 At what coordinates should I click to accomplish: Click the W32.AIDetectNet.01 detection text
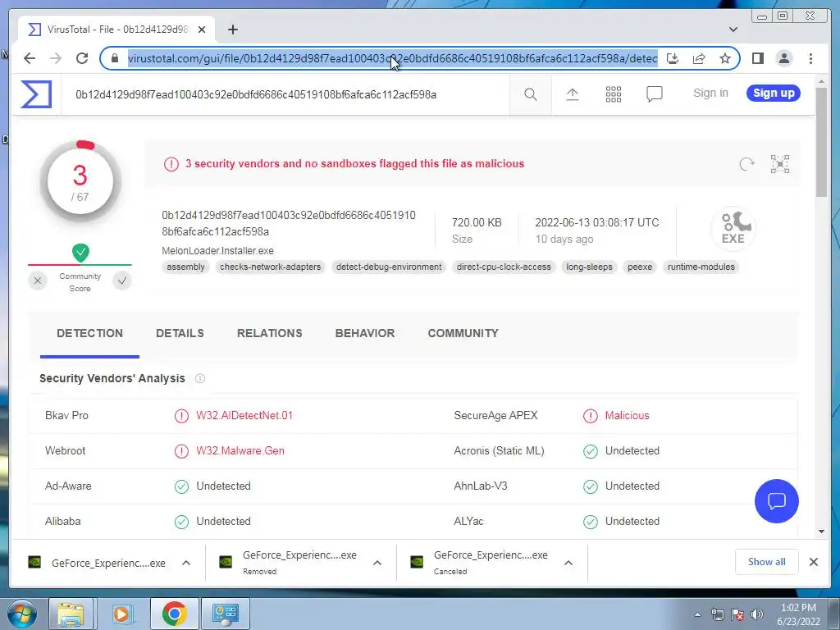click(x=244, y=416)
